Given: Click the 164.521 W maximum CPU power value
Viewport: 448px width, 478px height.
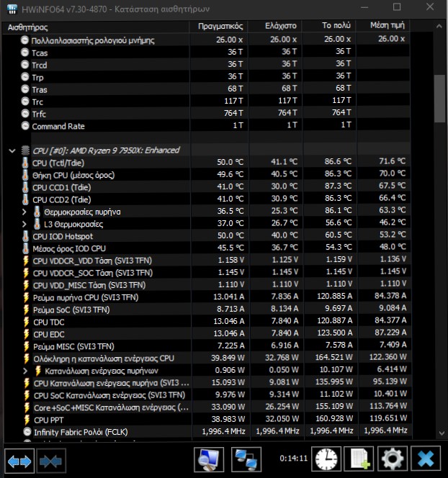Looking at the screenshot, I should [x=334, y=357].
